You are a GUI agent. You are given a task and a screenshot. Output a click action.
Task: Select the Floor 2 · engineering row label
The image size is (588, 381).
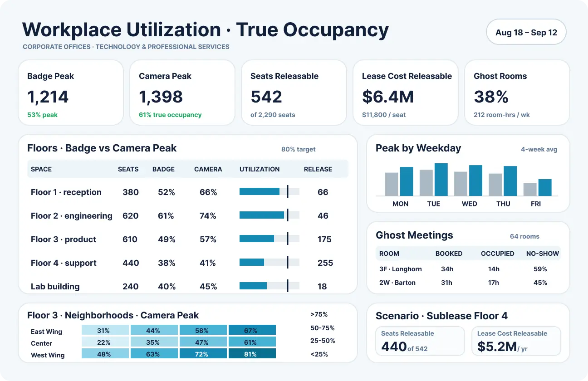coord(72,216)
